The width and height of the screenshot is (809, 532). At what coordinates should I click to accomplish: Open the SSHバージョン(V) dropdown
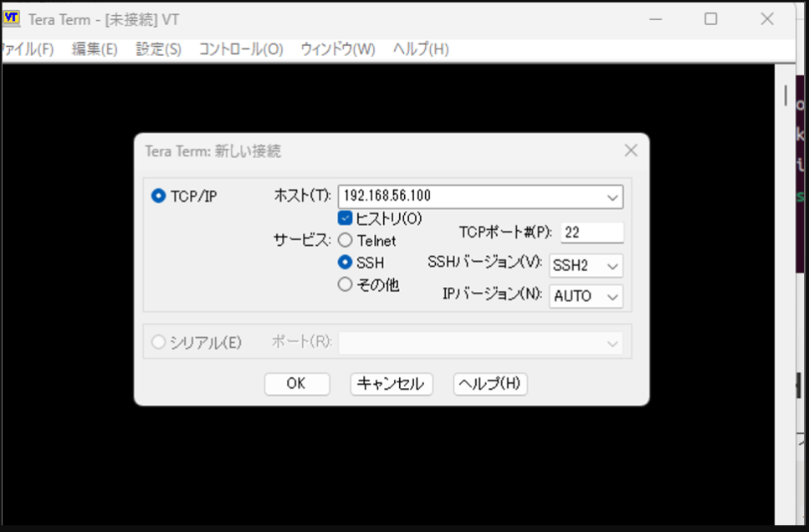(612, 266)
